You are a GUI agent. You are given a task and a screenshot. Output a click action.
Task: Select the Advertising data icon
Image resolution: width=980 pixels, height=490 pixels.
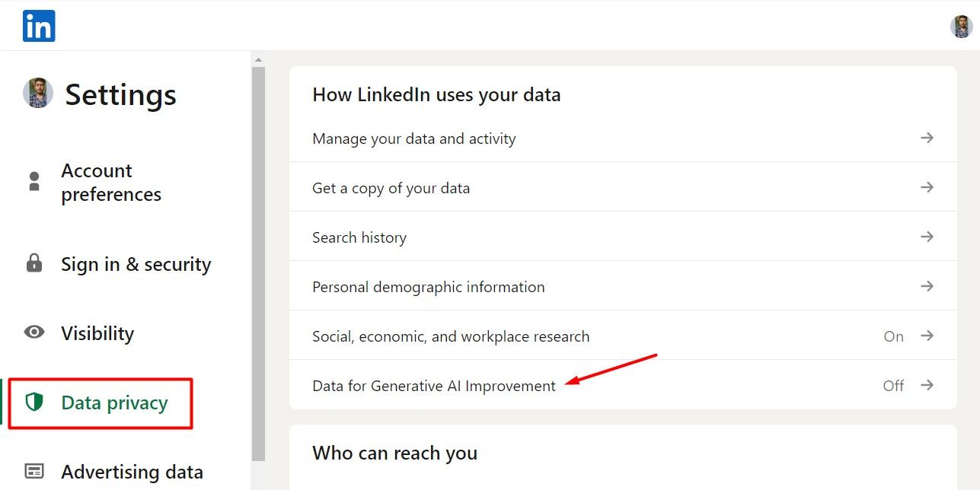click(34, 472)
